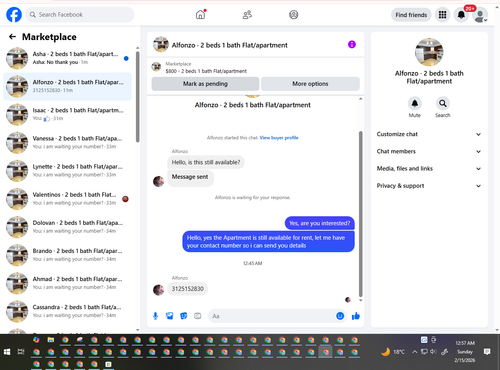Open the emoji picker icon
The image size is (500, 370).
pos(340,316)
